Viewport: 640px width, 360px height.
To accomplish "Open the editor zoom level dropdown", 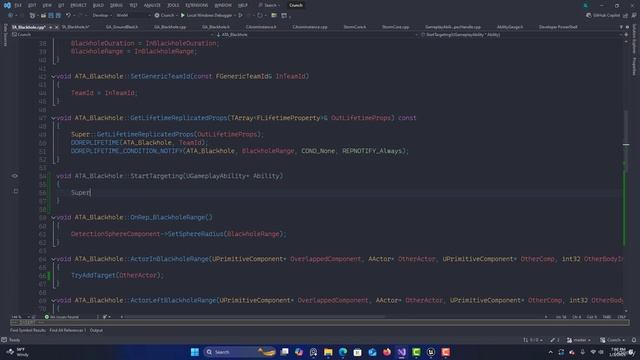I will [x=22, y=317].
